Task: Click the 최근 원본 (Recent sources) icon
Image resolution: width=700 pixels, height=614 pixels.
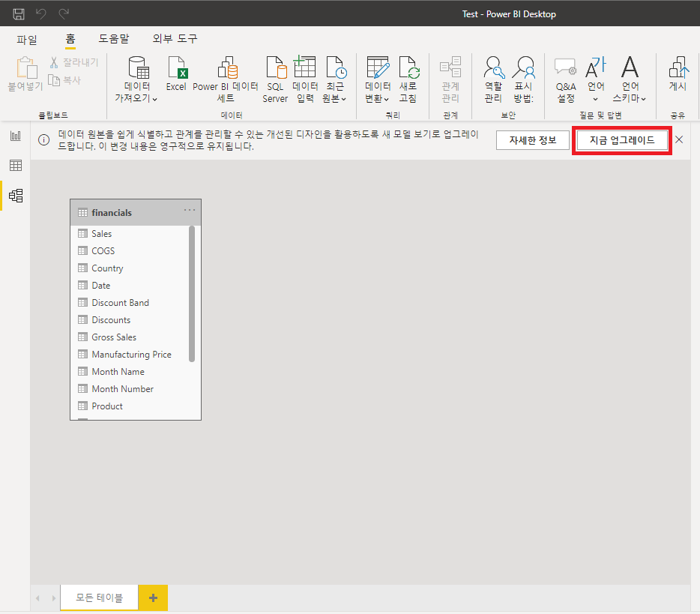Action: click(336, 67)
